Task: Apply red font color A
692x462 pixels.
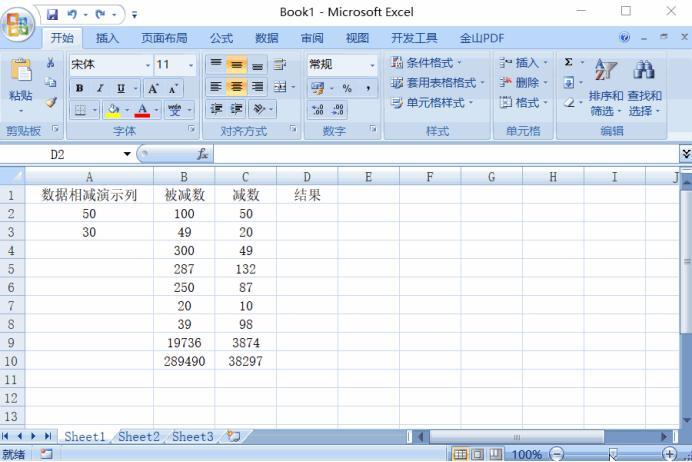Action: (x=142, y=109)
